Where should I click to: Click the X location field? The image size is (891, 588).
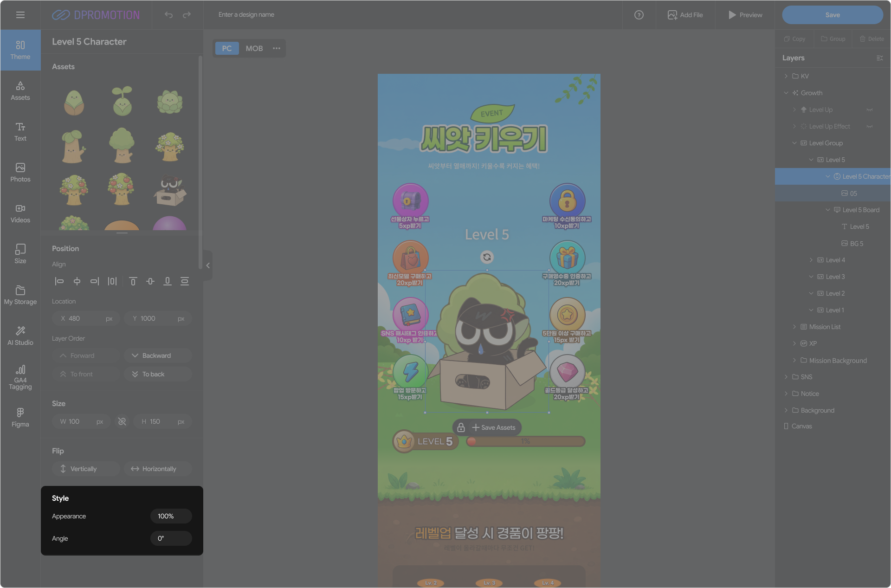[x=86, y=318]
